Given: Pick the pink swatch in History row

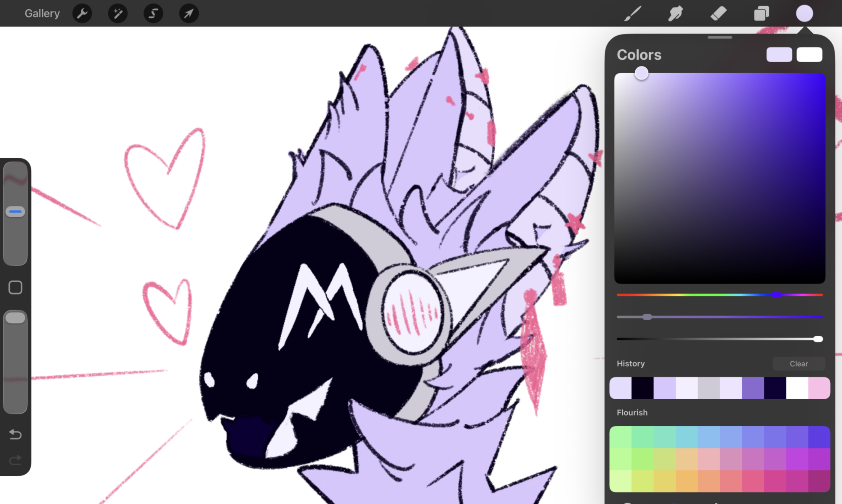Looking at the screenshot, I should pos(819,388).
